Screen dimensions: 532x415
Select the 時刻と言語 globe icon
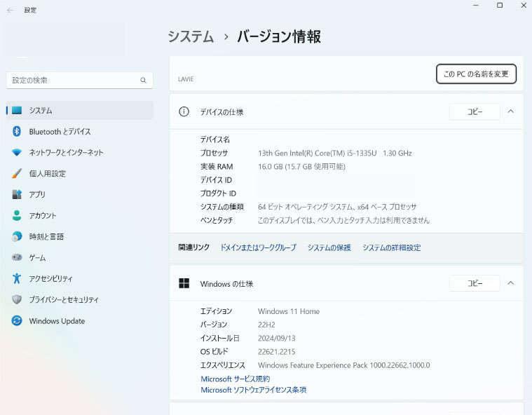[17, 237]
